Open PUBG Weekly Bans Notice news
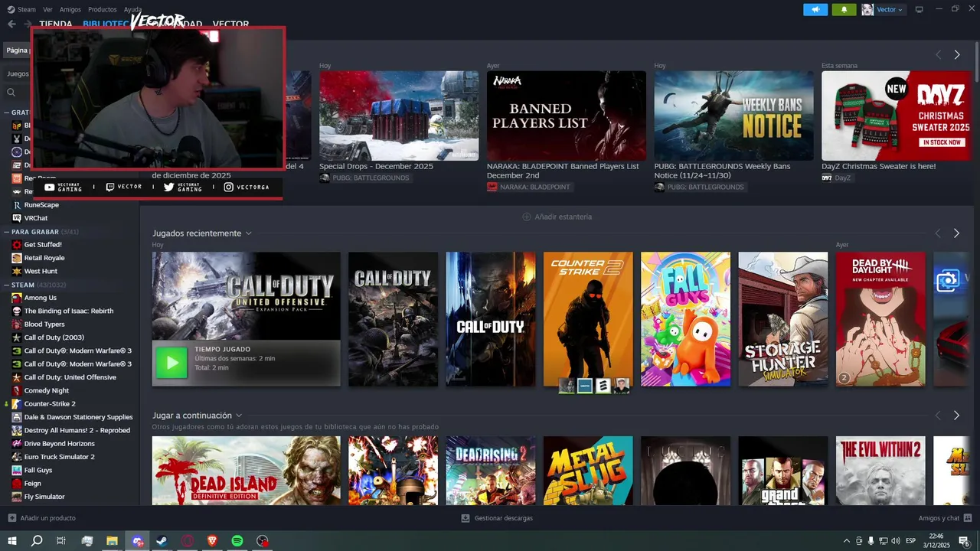This screenshot has height=551, width=980. click(733, 116)
